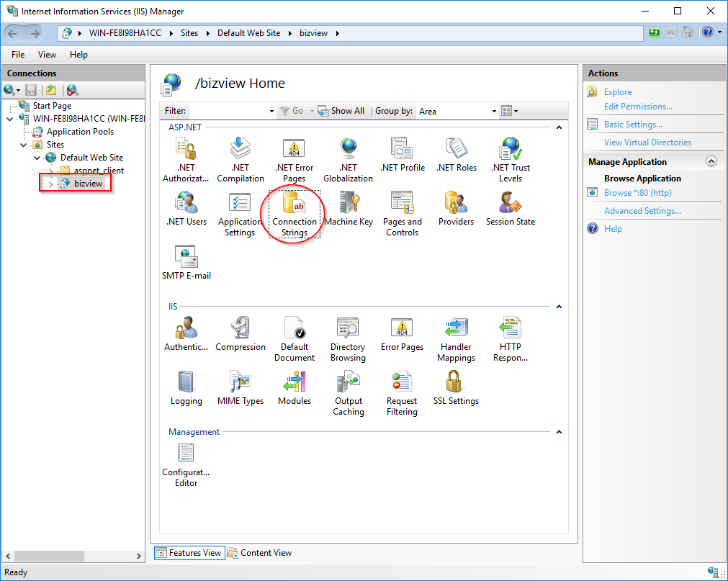Open Pages and Controls feature

coord(402,214)
